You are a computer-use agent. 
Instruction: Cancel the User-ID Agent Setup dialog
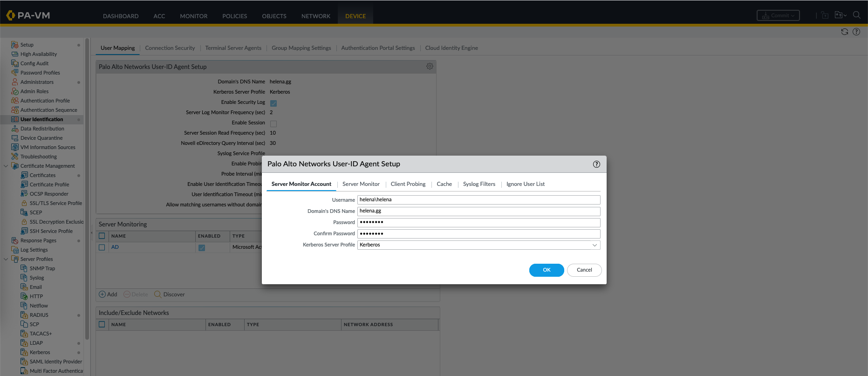(x=584, y=270)
